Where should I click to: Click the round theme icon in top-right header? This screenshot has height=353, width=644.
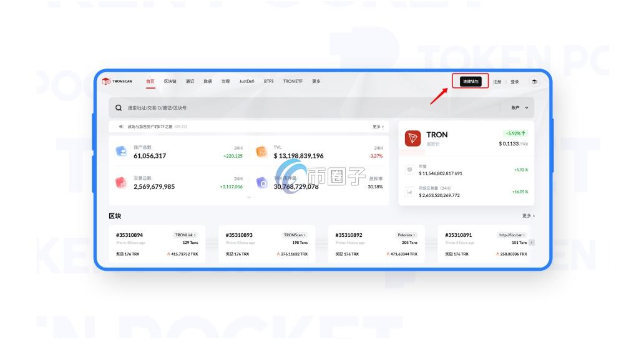pos(534,81)
